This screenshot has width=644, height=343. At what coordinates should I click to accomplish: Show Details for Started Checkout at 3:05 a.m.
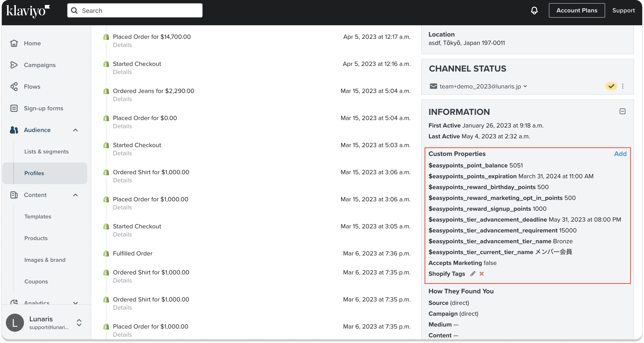122,235
